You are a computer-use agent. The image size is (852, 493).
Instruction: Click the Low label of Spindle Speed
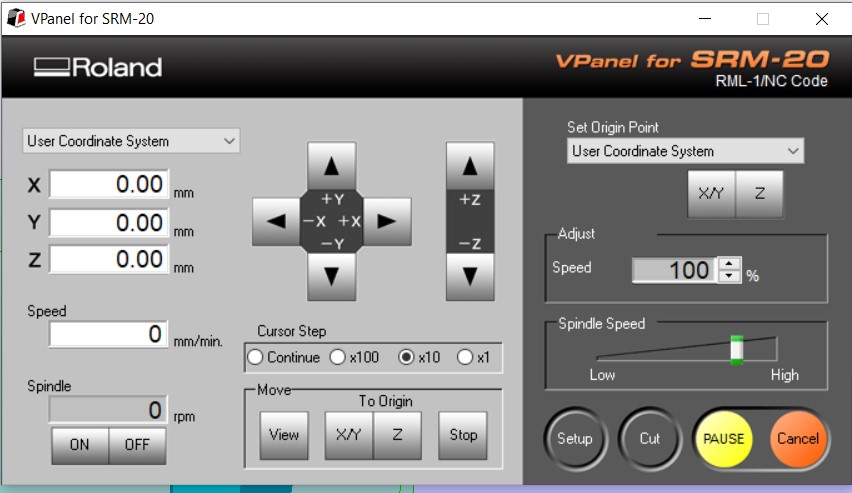coord(602,375)
